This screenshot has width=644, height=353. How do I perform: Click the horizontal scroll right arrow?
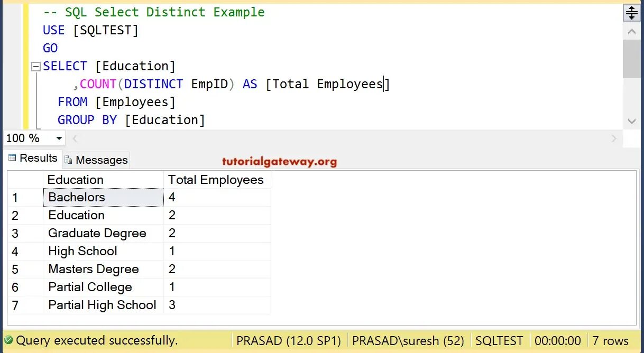click(614, 138)
